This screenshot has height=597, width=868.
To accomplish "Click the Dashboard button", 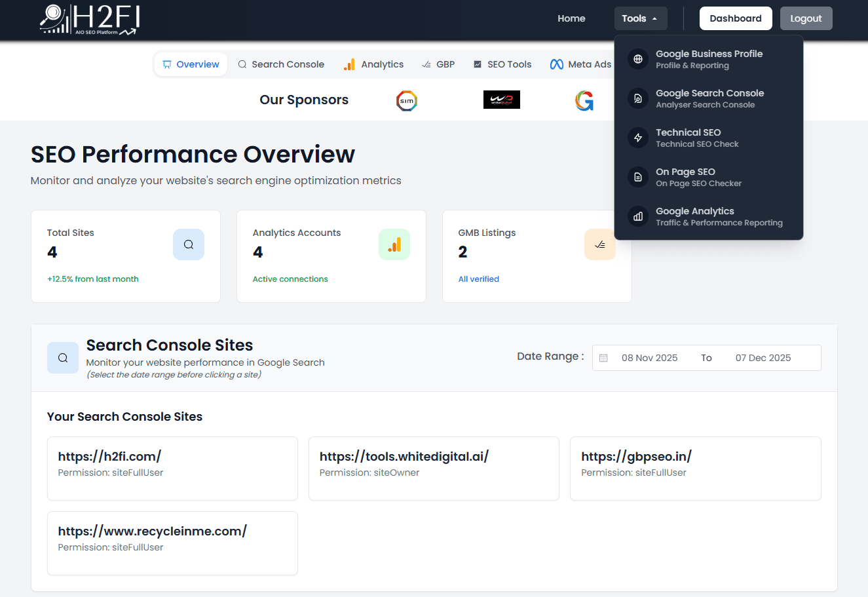I will [x=735, y=18].
